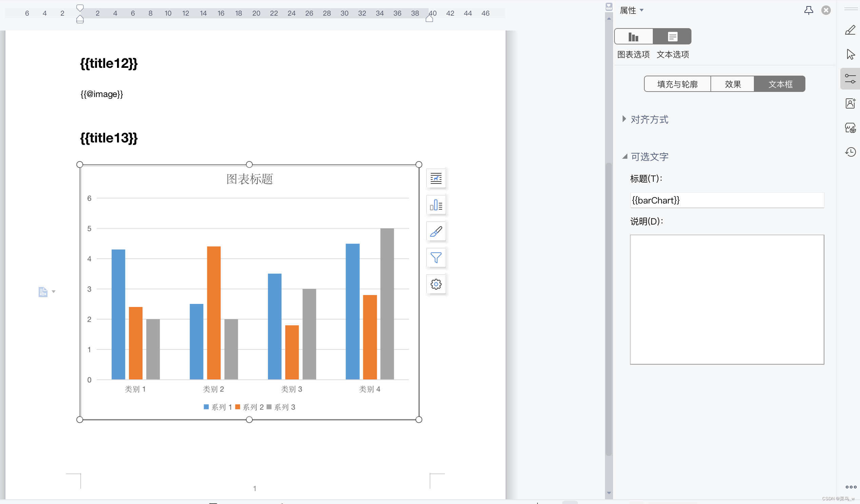Open the chart style brush icon

(436, 231)
